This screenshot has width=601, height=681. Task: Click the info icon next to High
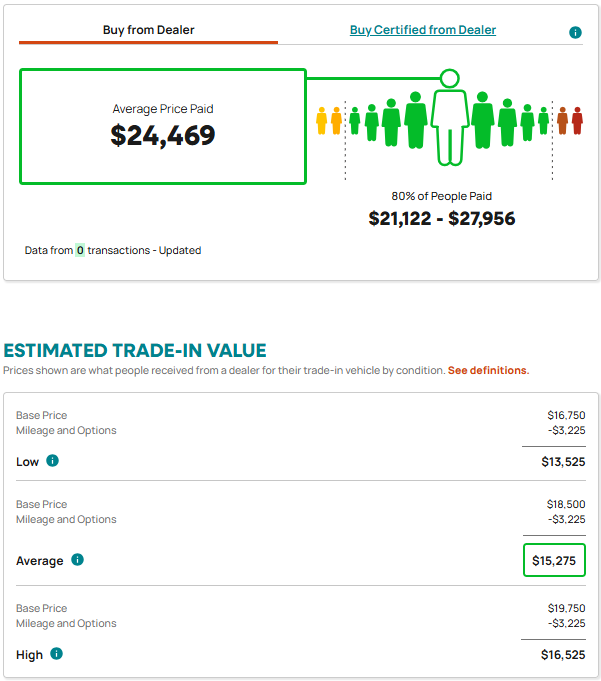56,653
